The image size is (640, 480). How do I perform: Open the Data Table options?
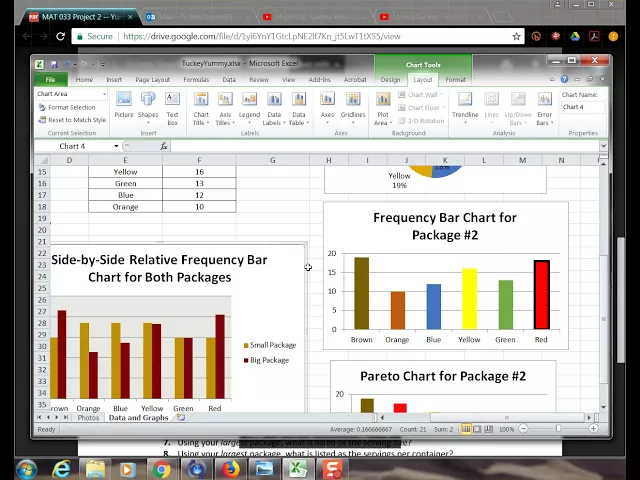point(299,108)
